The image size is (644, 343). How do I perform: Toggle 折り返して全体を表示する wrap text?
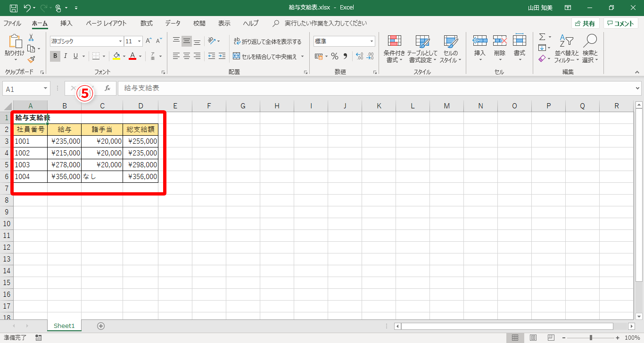(x=267, y=41)
